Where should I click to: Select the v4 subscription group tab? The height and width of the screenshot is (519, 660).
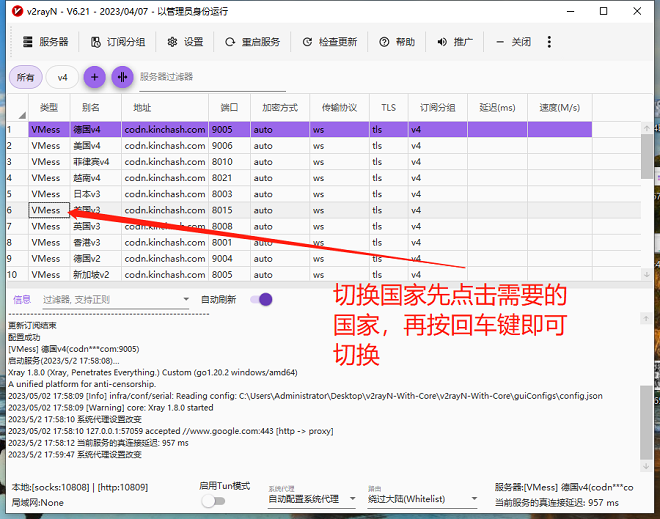click(62, 77)
